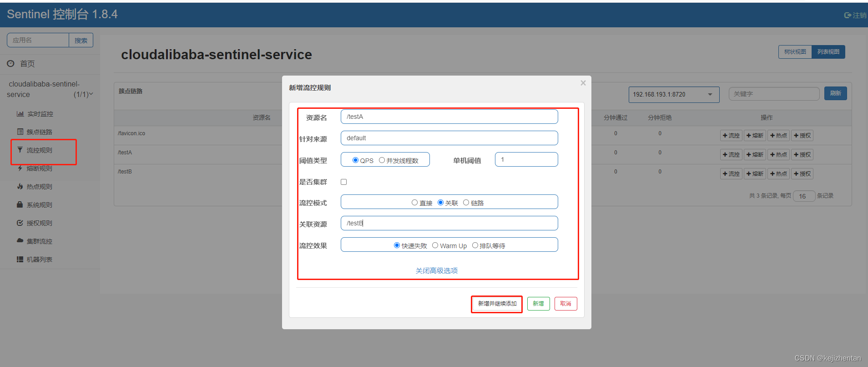Screen dimensions: 868x367
Task: Click the 搜索 button in sidebar
Action: [x=81, y=40]
